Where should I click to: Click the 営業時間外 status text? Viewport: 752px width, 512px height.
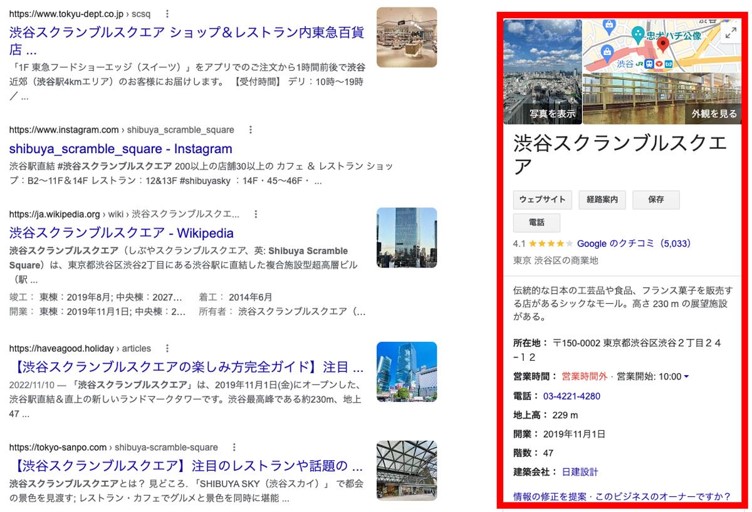(584, 377)
